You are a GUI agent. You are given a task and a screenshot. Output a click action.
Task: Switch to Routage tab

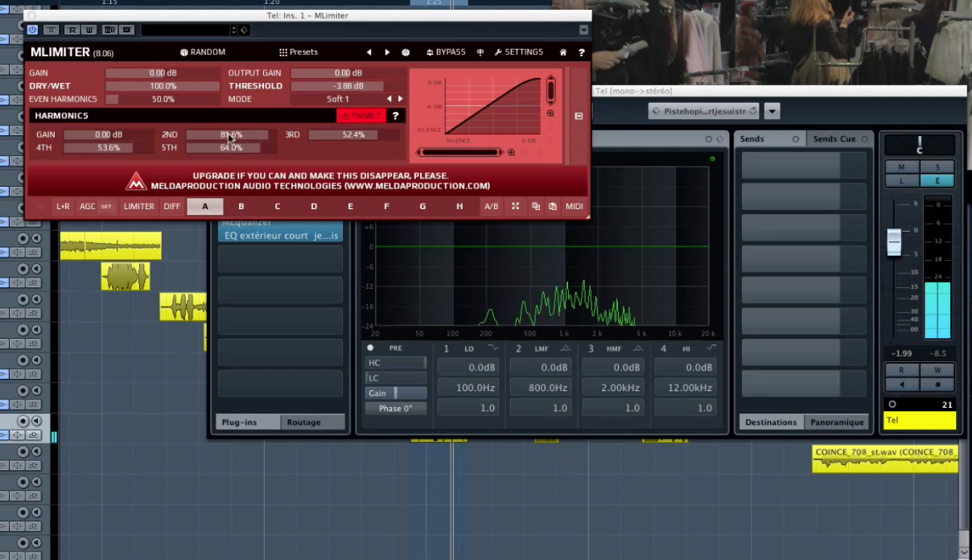pos(313,422)
